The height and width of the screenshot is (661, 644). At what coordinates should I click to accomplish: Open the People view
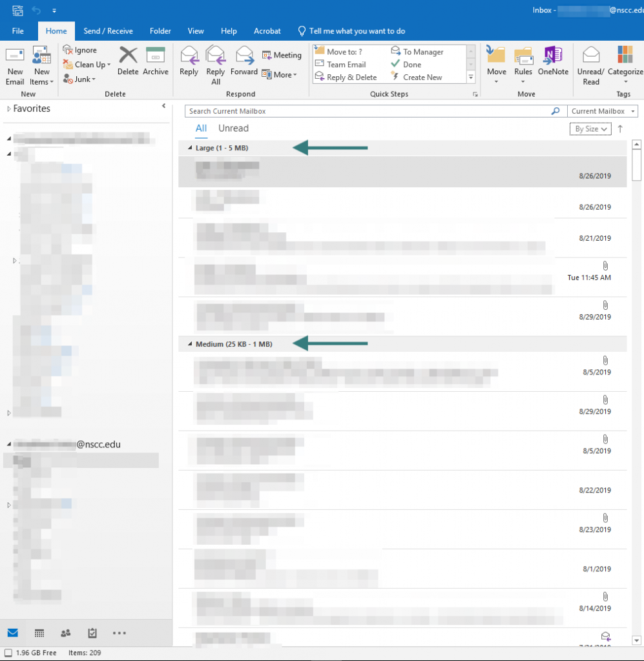click(66, 633)
